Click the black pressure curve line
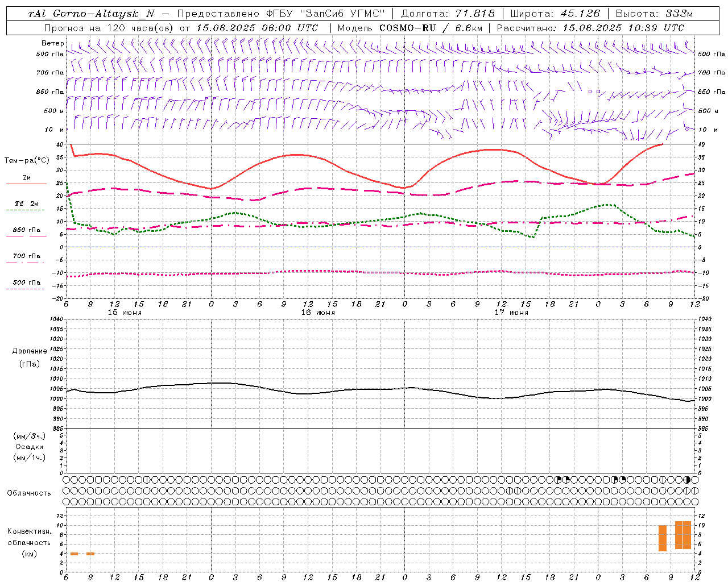The image size is (728, 582). click(381, 389)
